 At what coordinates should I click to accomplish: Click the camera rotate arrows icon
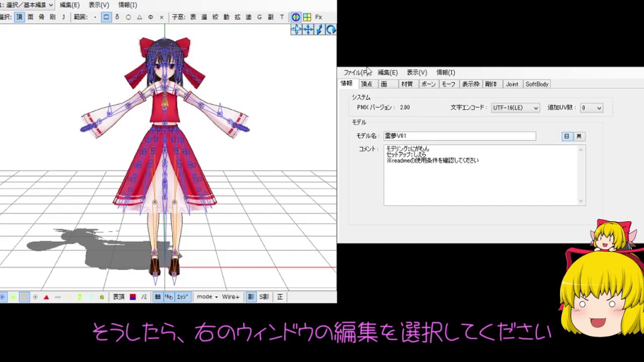(x=296, y=30)
